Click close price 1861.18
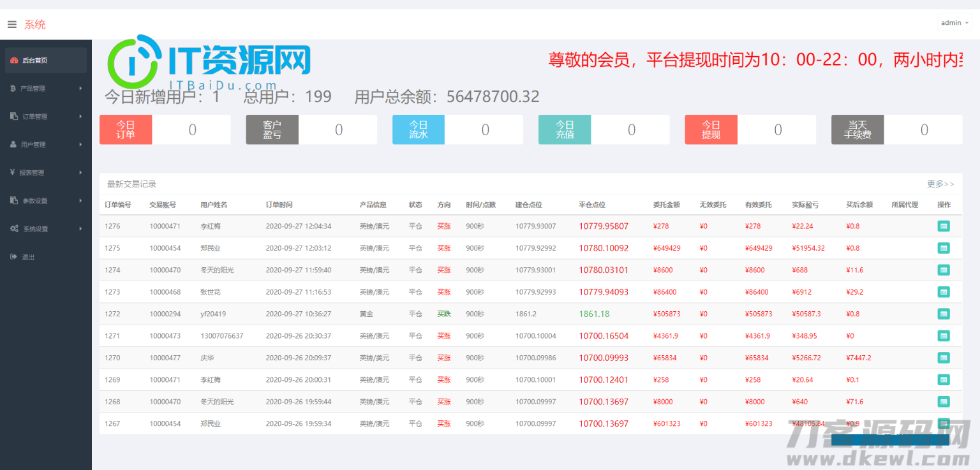The height and width of the screenshot is (470, 980). click(x=594, y=314)
